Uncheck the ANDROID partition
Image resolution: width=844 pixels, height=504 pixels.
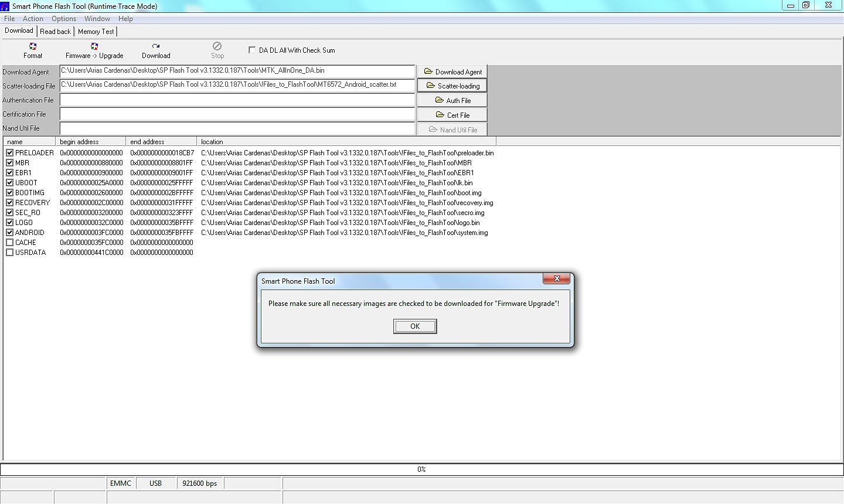pos(9,233)
